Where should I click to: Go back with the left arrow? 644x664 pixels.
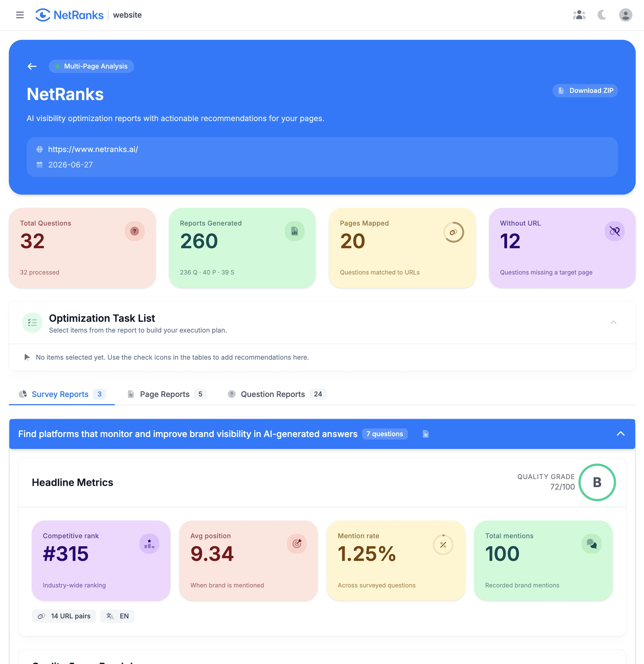(x=32, y=66)
